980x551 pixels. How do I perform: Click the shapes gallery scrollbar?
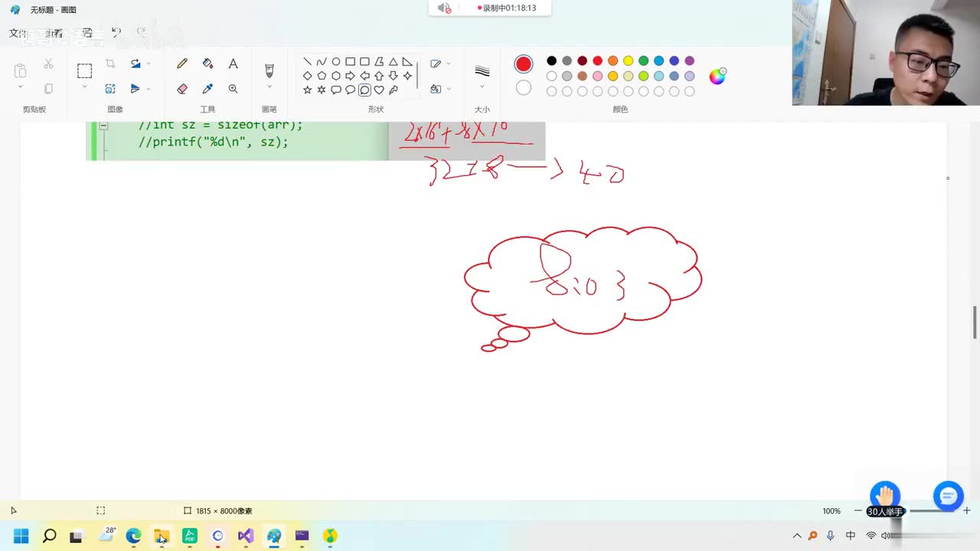[417, 76]
